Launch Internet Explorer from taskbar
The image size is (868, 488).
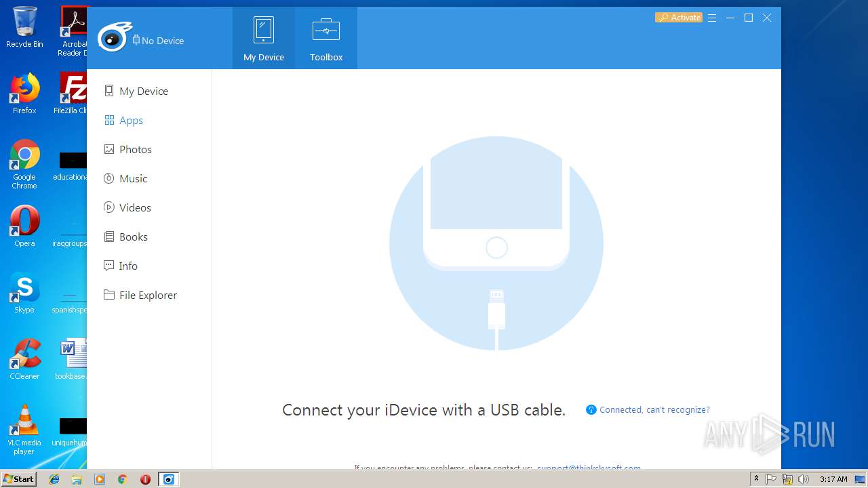54,479
